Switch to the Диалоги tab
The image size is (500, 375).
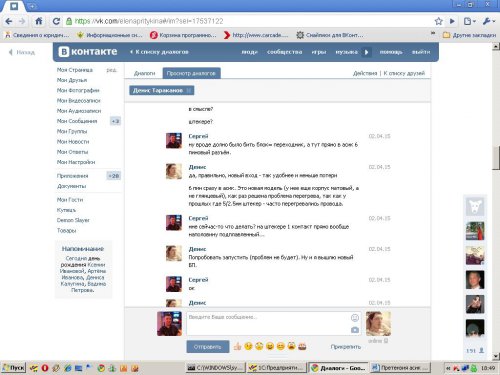pos(144,73)
